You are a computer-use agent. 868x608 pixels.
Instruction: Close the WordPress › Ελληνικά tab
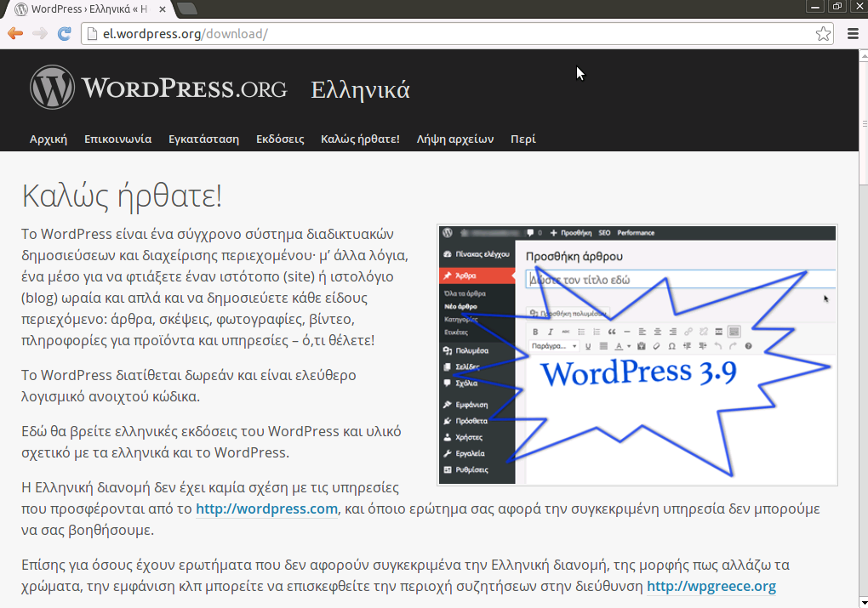163,9
